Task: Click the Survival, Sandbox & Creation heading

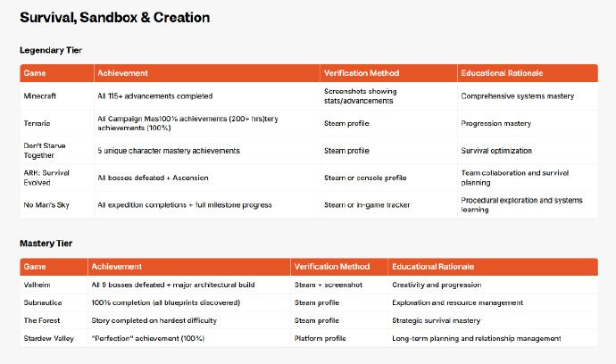Action: click(x=114, y=17)
